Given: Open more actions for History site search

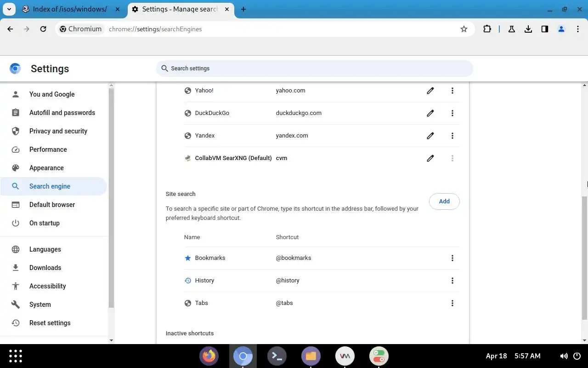Looking at the screenshot, I should (x=452, y=281).
